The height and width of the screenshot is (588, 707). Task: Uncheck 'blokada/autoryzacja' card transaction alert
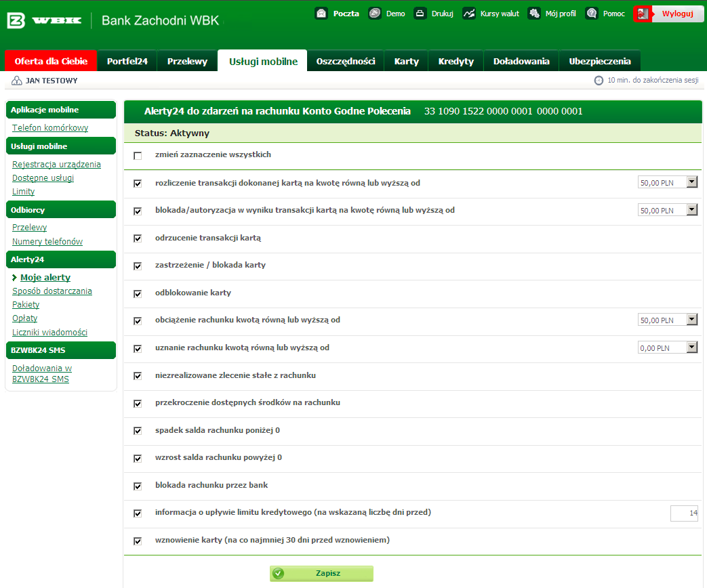click(138, 211)
